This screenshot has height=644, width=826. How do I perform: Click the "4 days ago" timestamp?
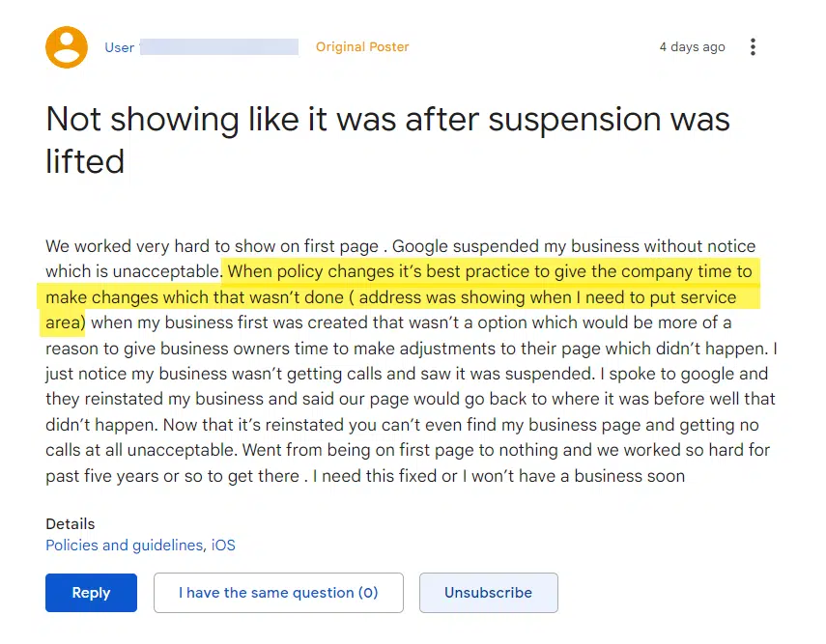(x=692, y=47)
